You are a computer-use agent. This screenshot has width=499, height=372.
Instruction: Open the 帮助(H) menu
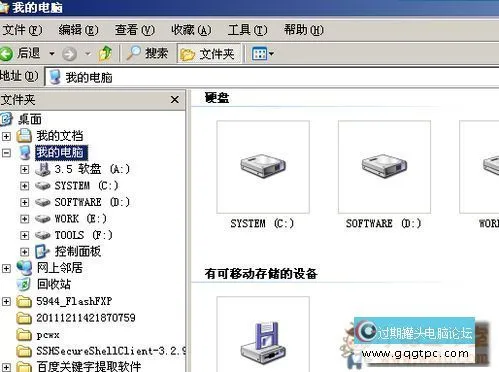point(304,30)
